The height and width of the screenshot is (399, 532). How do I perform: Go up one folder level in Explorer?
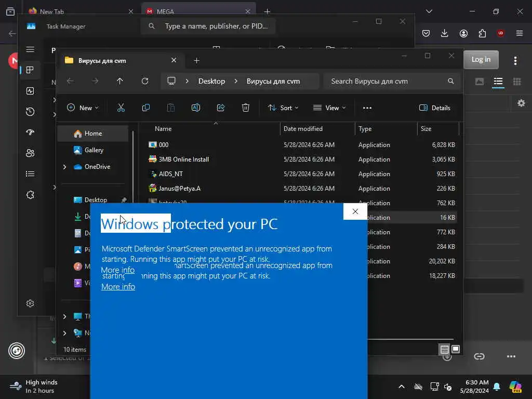(120, 81)
